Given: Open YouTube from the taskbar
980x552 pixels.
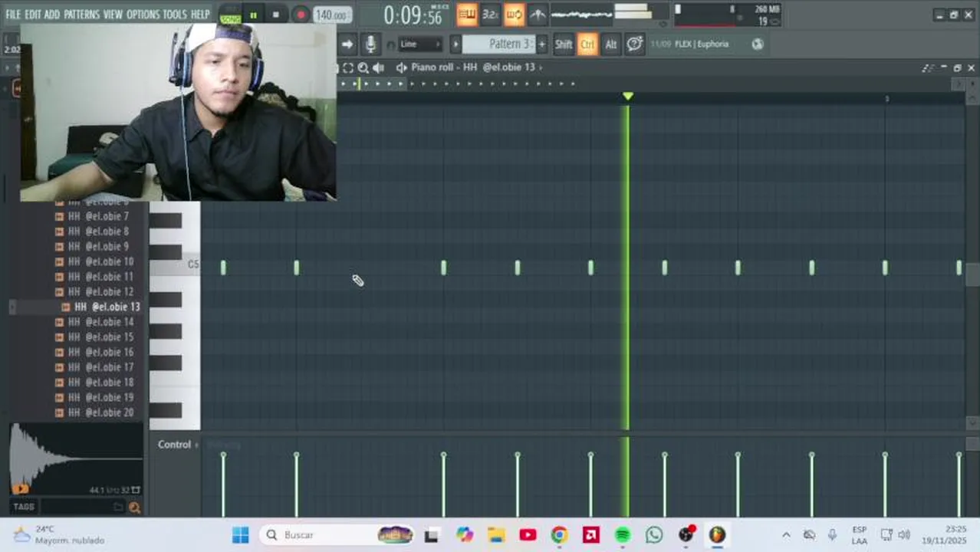Looking at the screenshot, I should (x=528, y=535).
